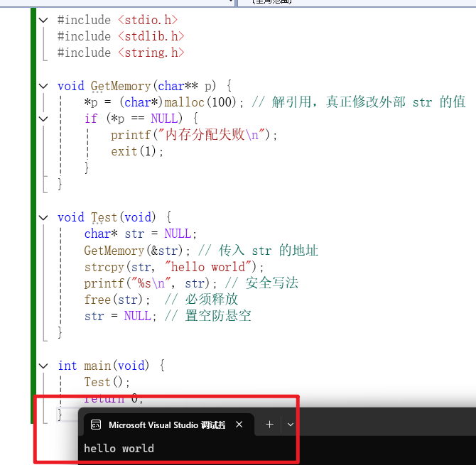Click the console icon on the terminal tab

(96, 425)
